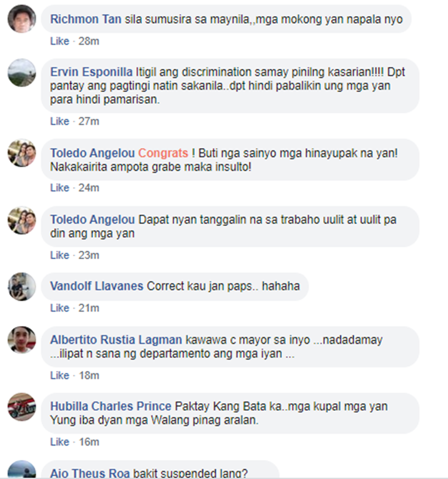Open Hubilla Charles Prince's avatar image

click(22, 407)
